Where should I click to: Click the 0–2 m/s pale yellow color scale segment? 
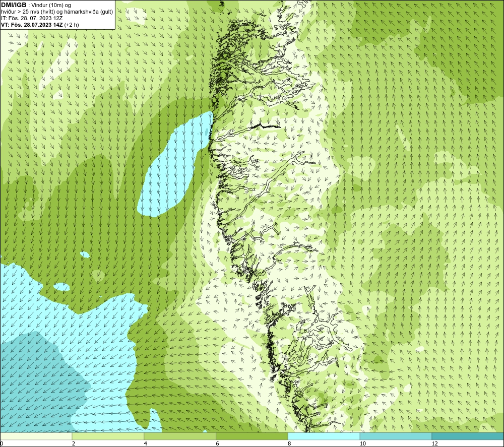[36, 436]
